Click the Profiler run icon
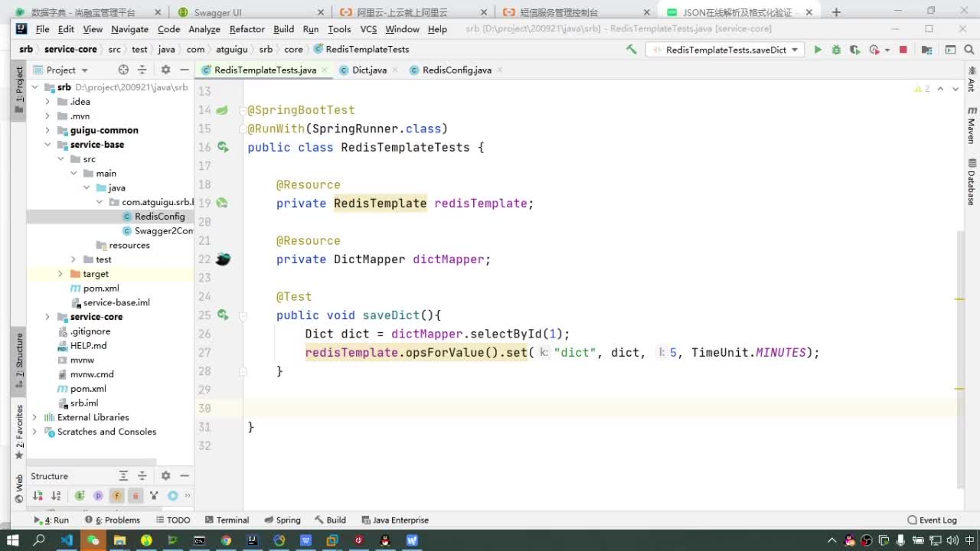 (x=874, y=49)
